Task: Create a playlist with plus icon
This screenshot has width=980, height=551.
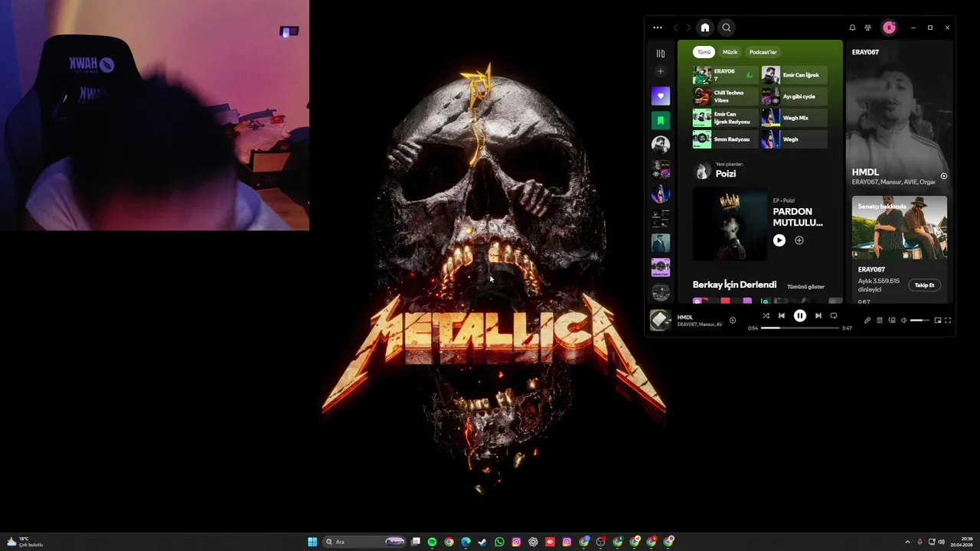Action: click(x=661, y=72)
